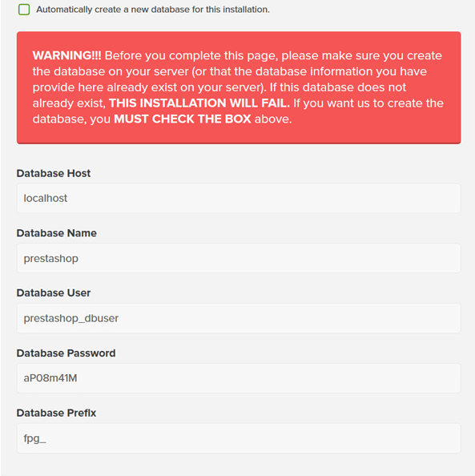Click the 'Automatically create a new database' label text
Image resolution: width=475 pixels, height=476 pixels.
point(153,10)
